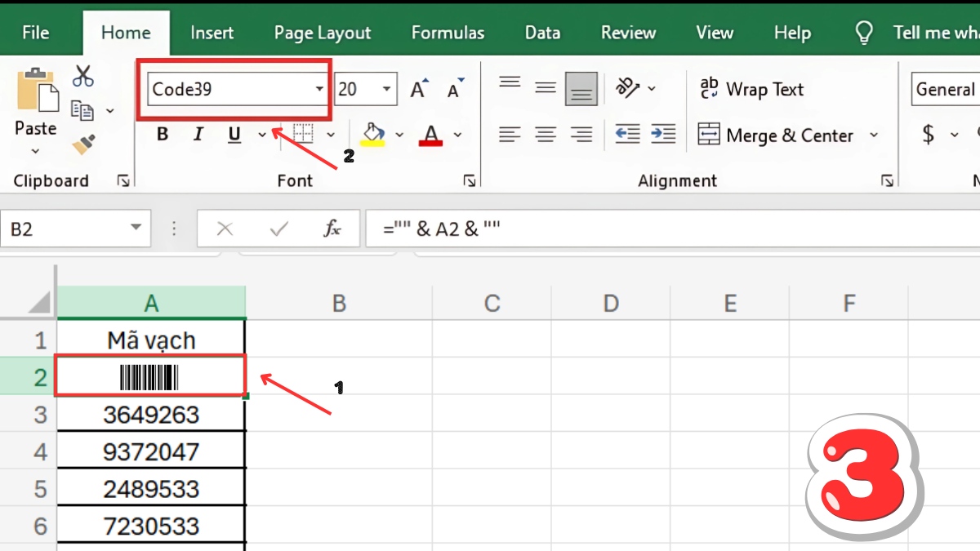Open Merge & Center dropdown arrow
980x551 pixels.
874,135
